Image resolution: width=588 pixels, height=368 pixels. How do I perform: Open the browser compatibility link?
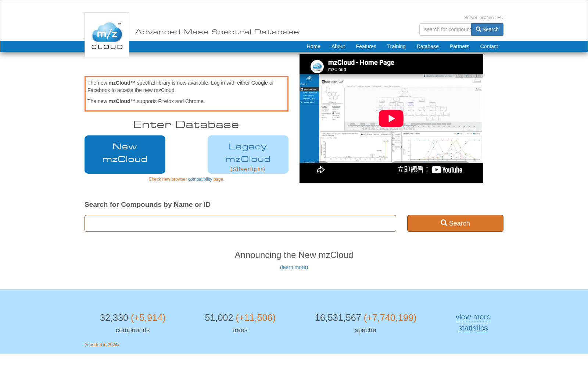200,179
